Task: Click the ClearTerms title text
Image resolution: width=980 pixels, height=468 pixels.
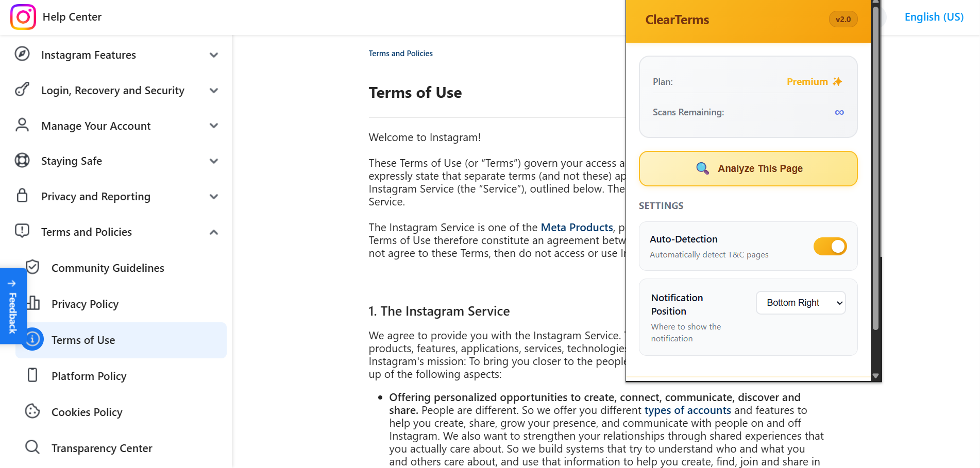Action: (677, 20)
